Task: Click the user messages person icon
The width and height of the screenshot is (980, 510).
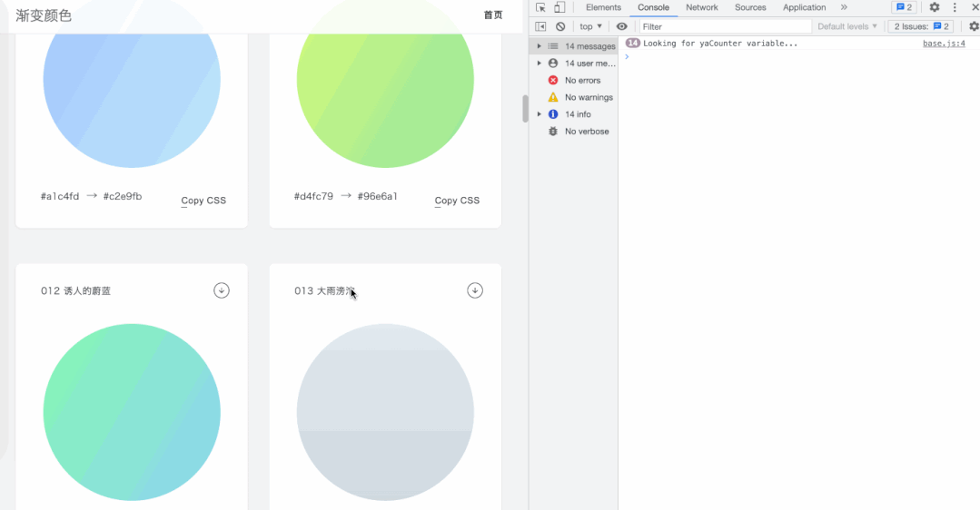Action: 553,63
